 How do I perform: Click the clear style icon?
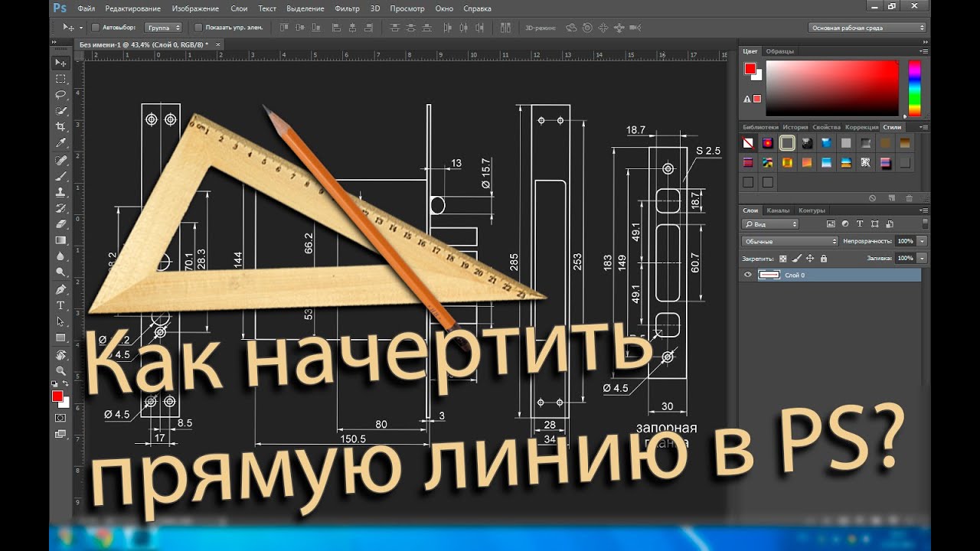point(872,198)
